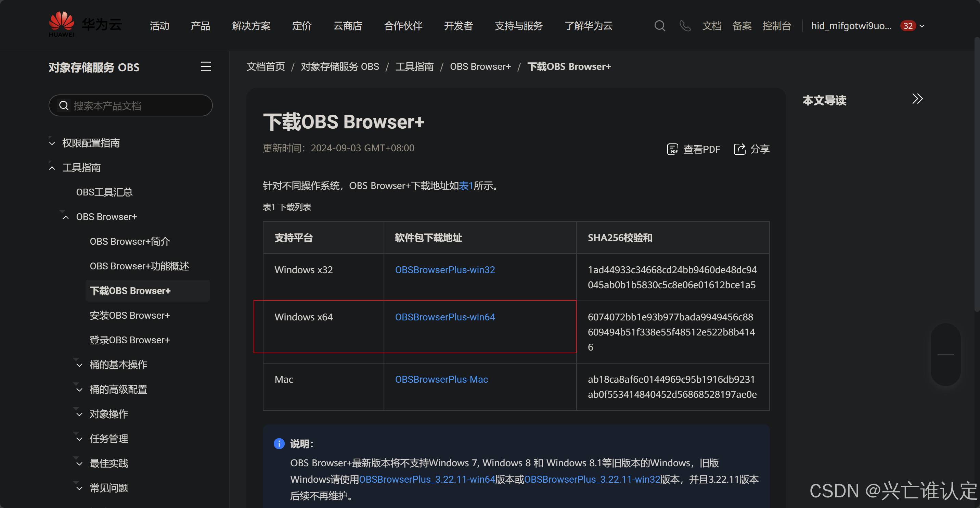Collapse the OBS Browser+ tree node
980x508 pixels.
click(65, 217)
